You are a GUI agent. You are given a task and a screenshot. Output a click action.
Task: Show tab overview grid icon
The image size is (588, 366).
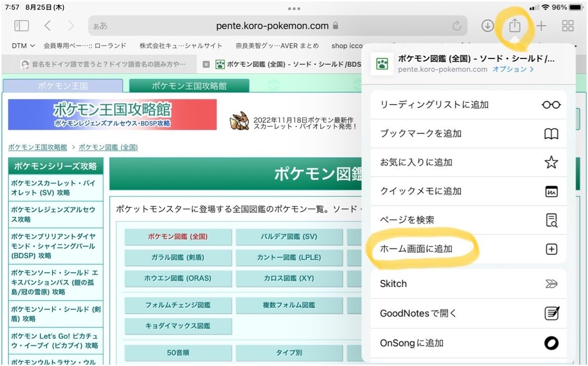(x=568, y=26)
